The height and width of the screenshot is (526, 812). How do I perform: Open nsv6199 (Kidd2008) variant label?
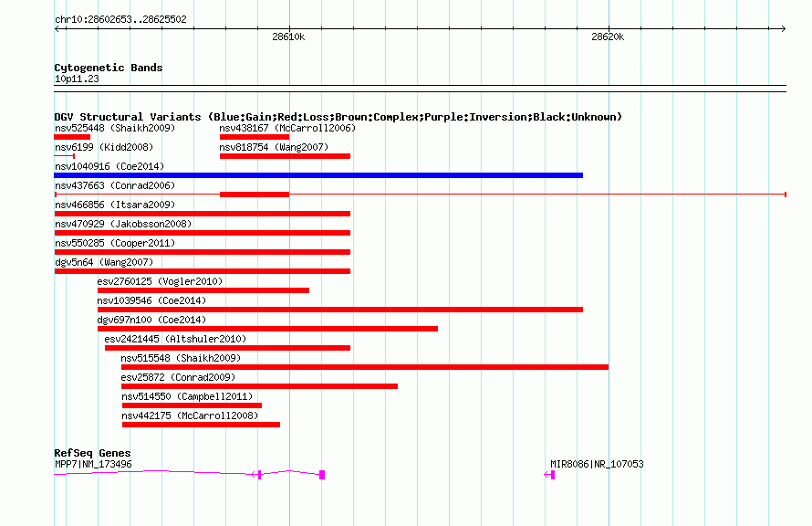pyautogui.click(x=104, y=147)
